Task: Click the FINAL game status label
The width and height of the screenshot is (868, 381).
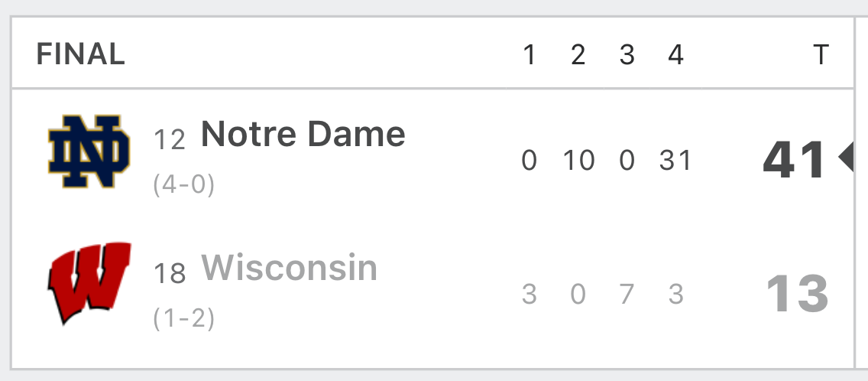Action: click(81, 54)
